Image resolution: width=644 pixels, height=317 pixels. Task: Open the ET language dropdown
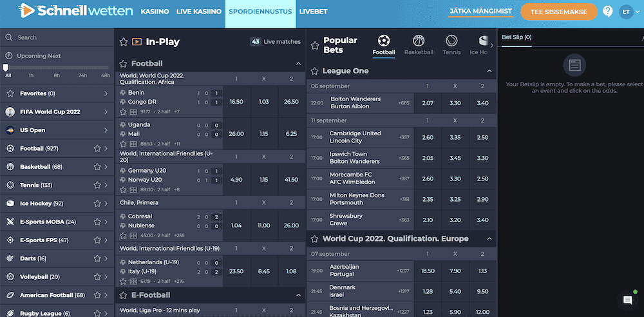tap(630, 12)
